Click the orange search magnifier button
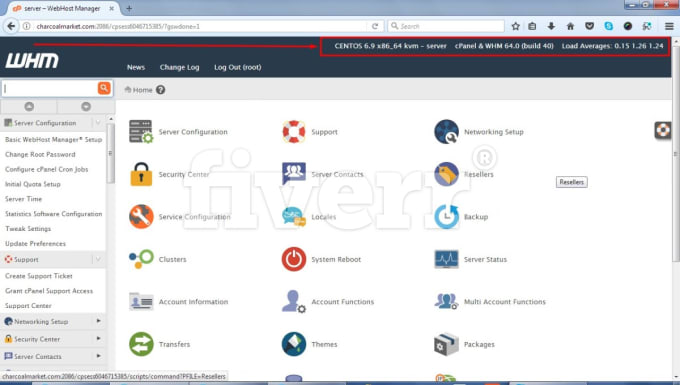Viewport: 680px width, 385px height. [104, 88]
